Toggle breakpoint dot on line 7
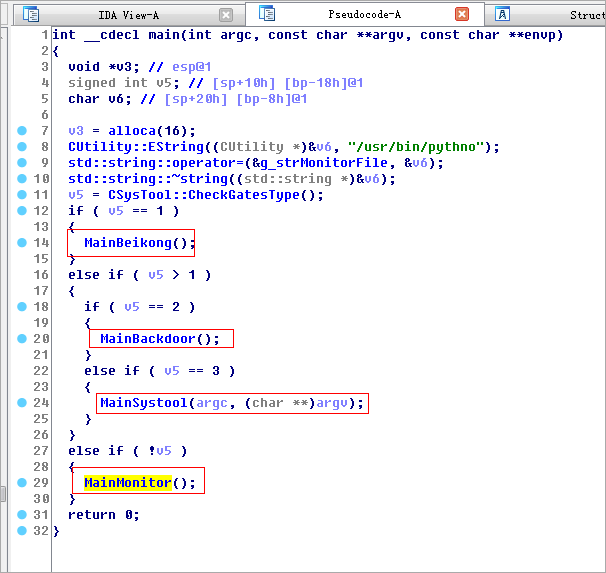 point(22,131)
